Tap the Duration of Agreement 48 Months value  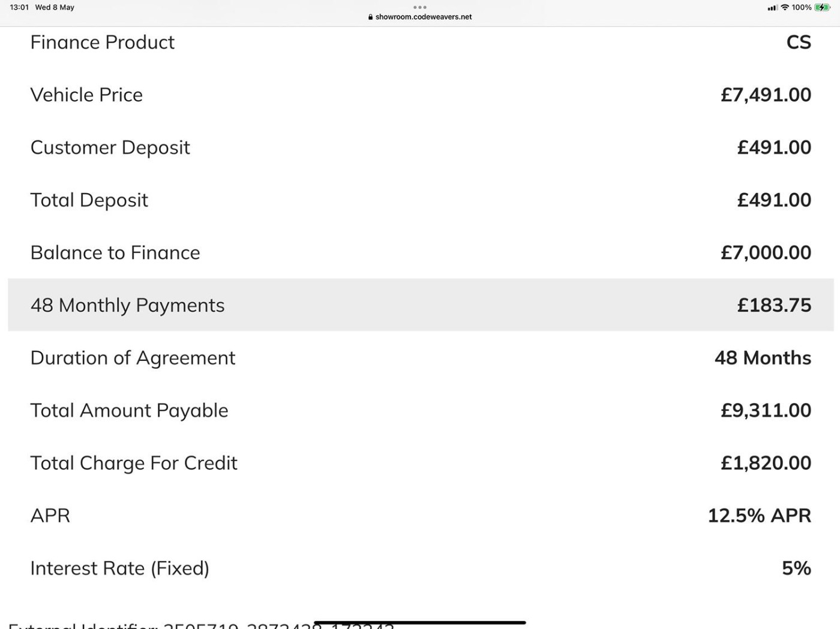(x=763, y=358)
